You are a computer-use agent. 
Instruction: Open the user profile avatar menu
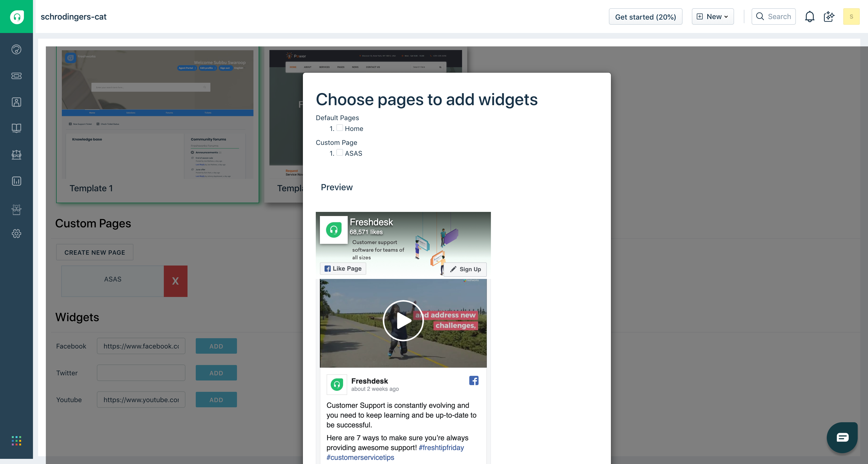click(x=851, y=16)
